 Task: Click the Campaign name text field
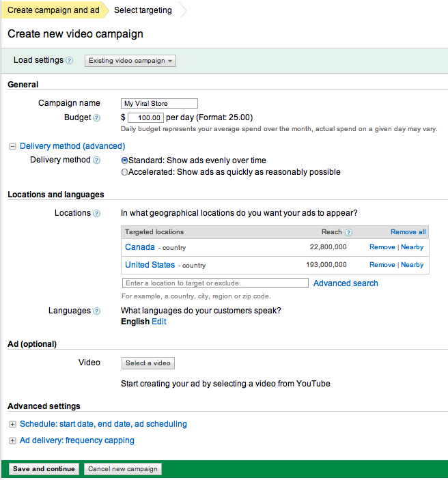point(159,104)
